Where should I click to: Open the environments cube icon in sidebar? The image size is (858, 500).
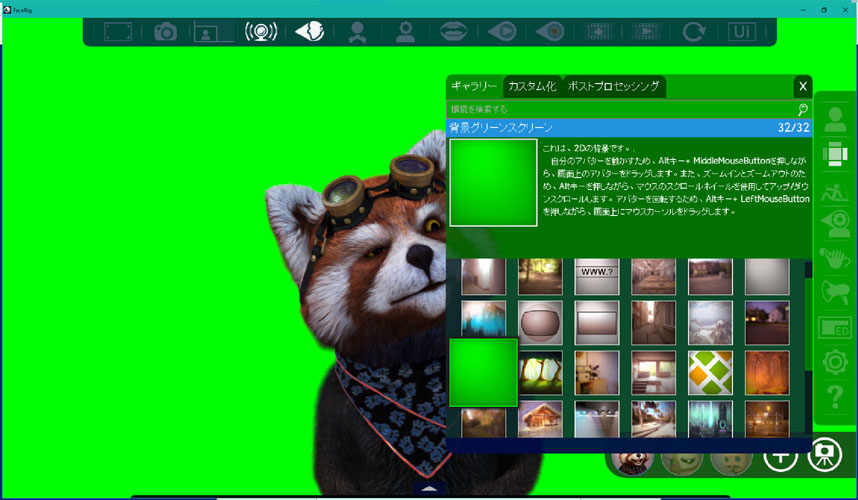(x=835, y=154)
